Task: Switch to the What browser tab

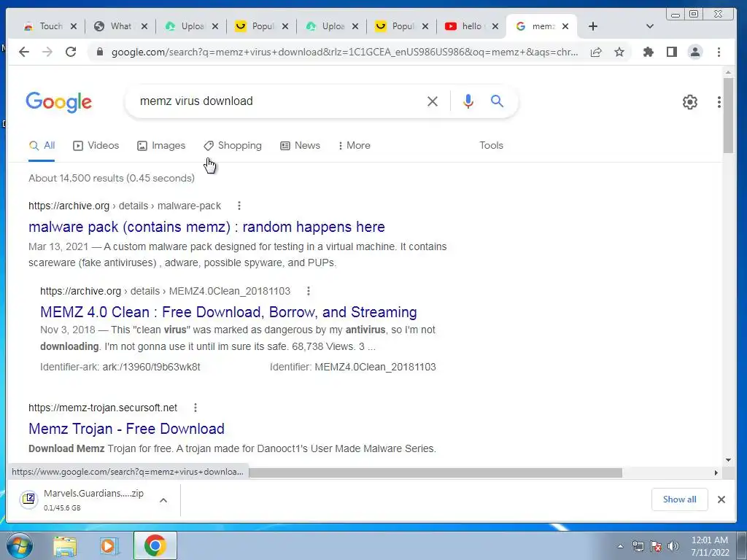Action: pos(120,26)
